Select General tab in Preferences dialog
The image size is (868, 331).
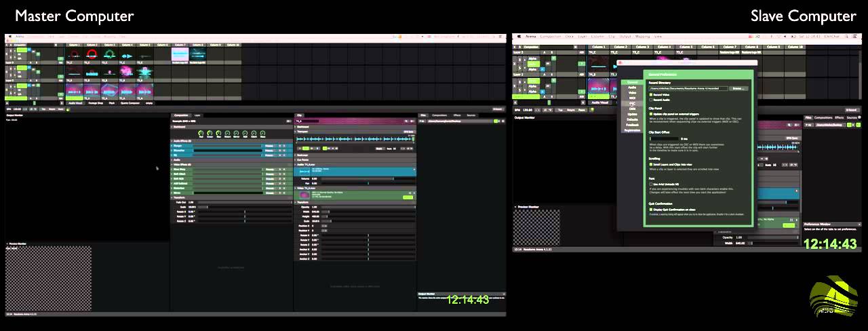point(631,82)
